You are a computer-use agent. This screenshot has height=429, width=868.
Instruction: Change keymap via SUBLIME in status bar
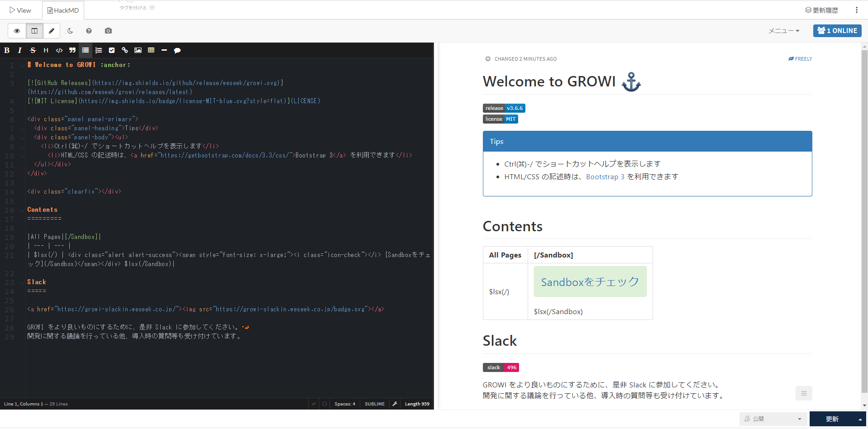click(375, 404)
